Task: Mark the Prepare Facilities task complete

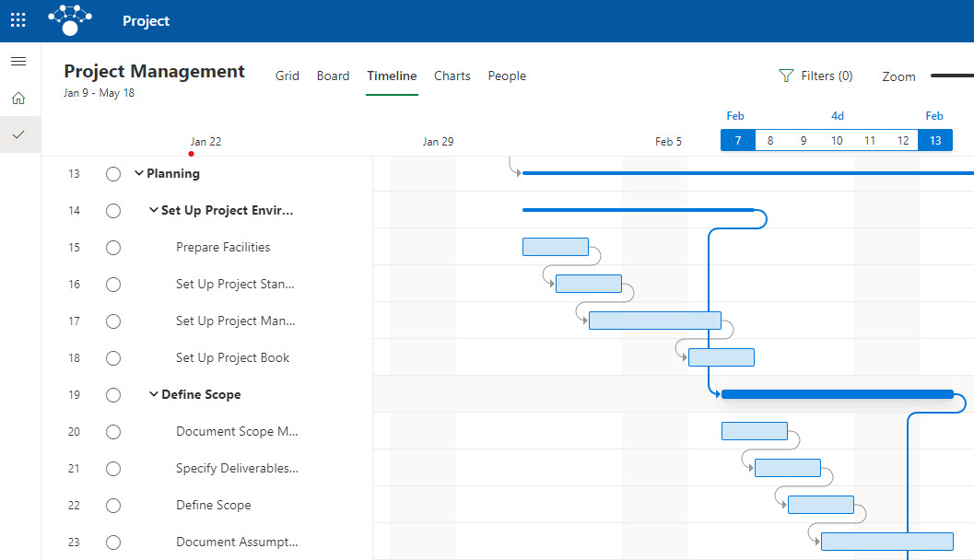Action: coord(113,247)
